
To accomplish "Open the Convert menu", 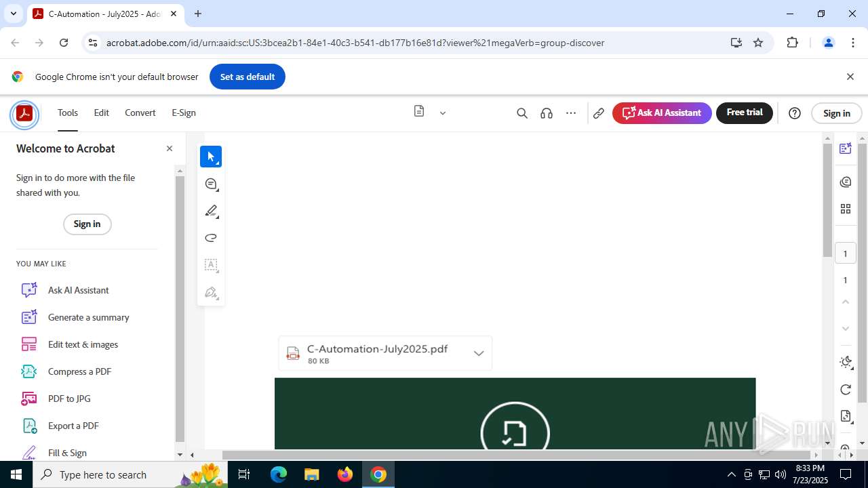I will click(x=140, y=113).
